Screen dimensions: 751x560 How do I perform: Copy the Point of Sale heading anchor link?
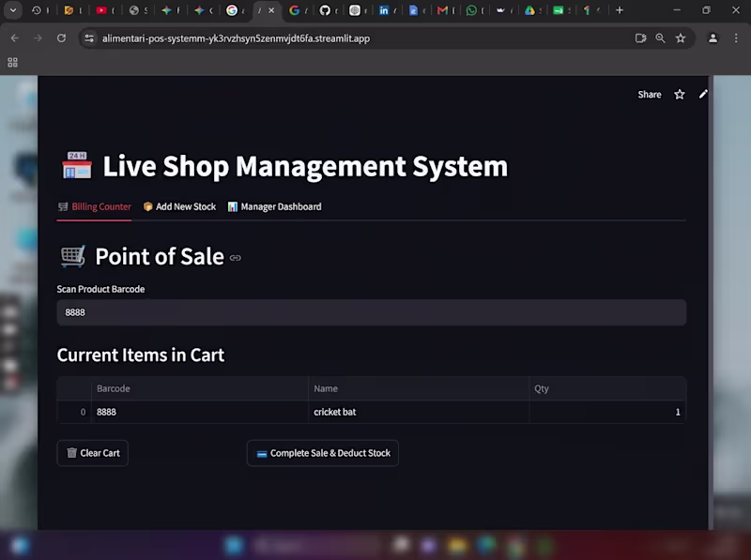(236, 258)
